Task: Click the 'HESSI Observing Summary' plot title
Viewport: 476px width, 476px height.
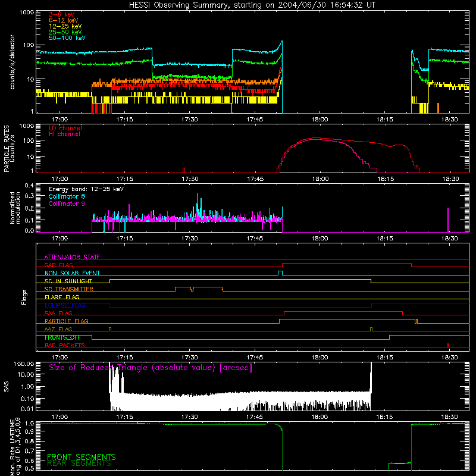Action: click(252, 5)
